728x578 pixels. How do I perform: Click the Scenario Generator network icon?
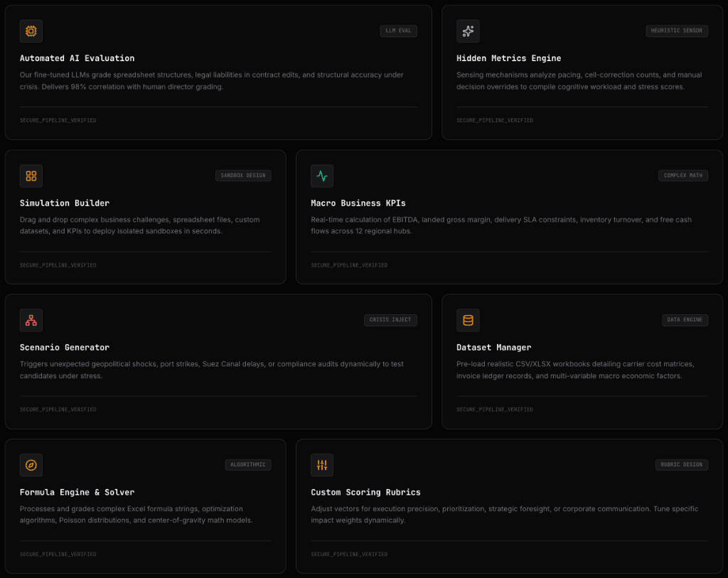pyautogui.click(x=31, y=321)
